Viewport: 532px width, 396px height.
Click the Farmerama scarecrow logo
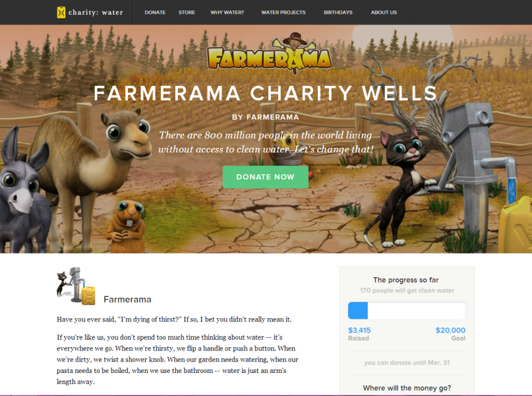coord(270,53)
